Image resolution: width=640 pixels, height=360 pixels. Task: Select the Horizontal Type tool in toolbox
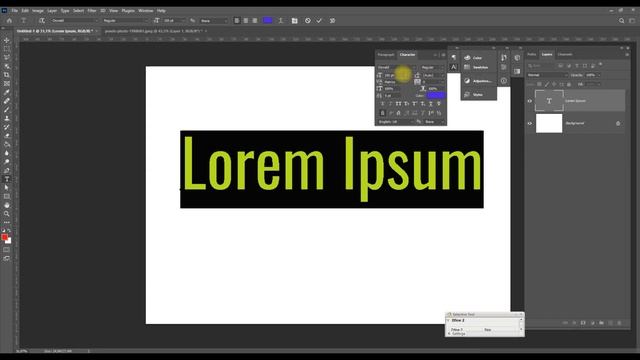(7, 179)
